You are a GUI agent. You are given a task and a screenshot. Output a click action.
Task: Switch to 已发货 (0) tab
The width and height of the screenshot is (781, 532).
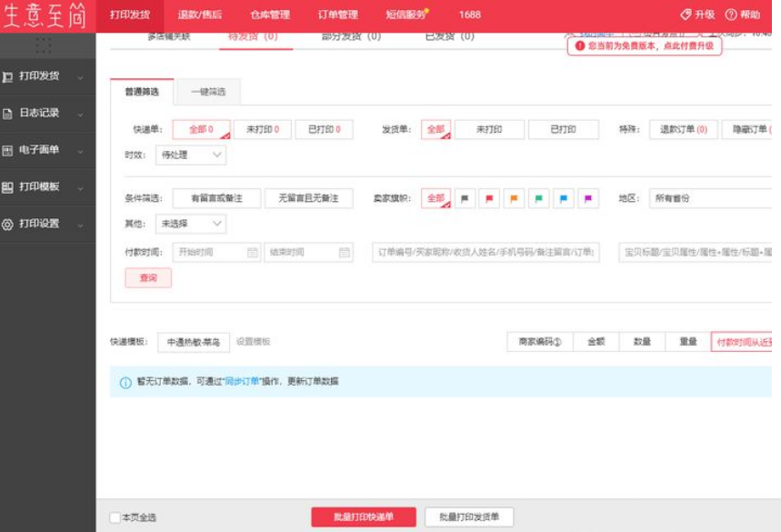[450, 37]
